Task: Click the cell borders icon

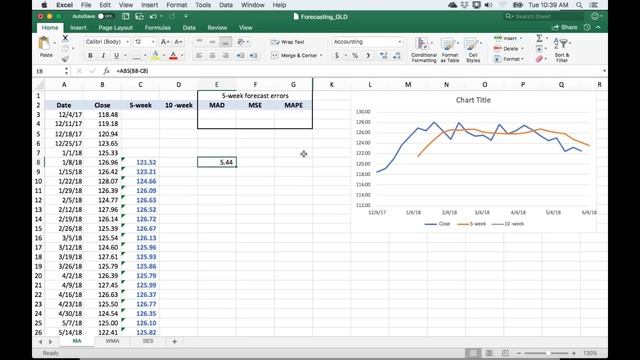Action: [x=136, y=56]
